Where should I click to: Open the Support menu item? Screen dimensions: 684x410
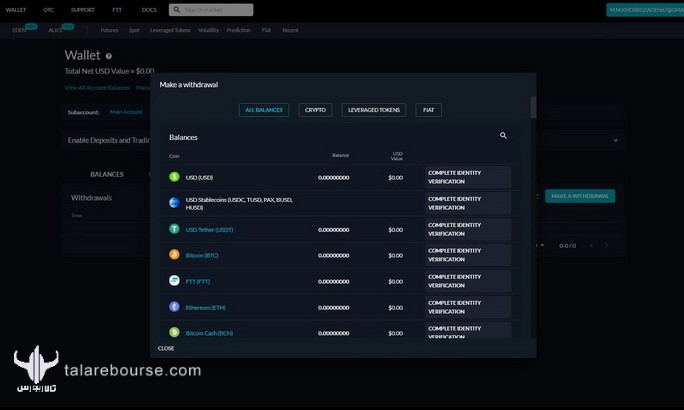[83, 10]
